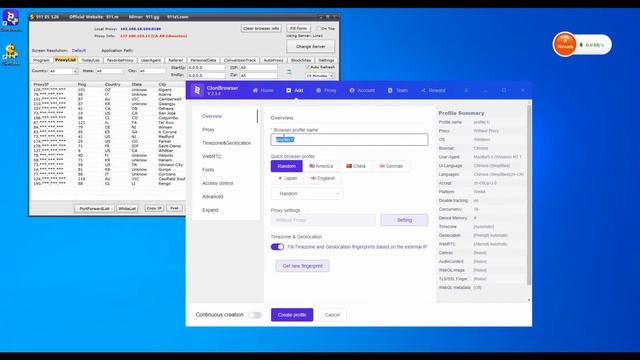The height and width of the screenshot is (360, 640).
Task: Select Proxy in the profile sidebar
Action: 208,129
